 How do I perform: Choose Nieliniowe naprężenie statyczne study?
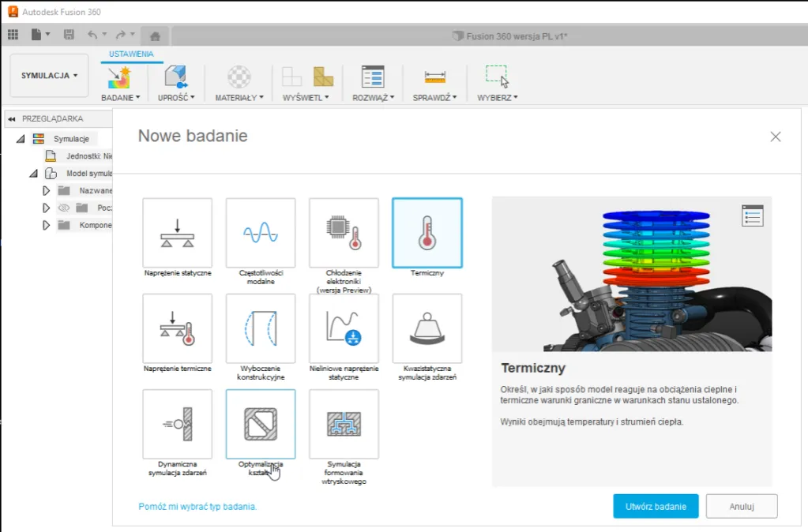tap(344, 328)
